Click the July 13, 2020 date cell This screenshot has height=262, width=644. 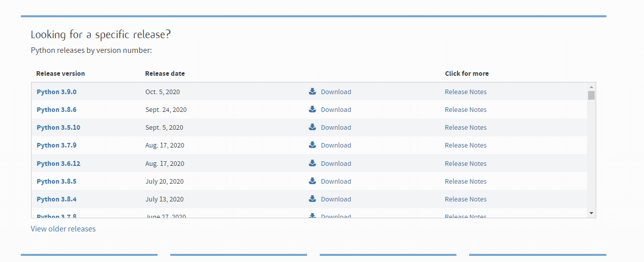165,199
